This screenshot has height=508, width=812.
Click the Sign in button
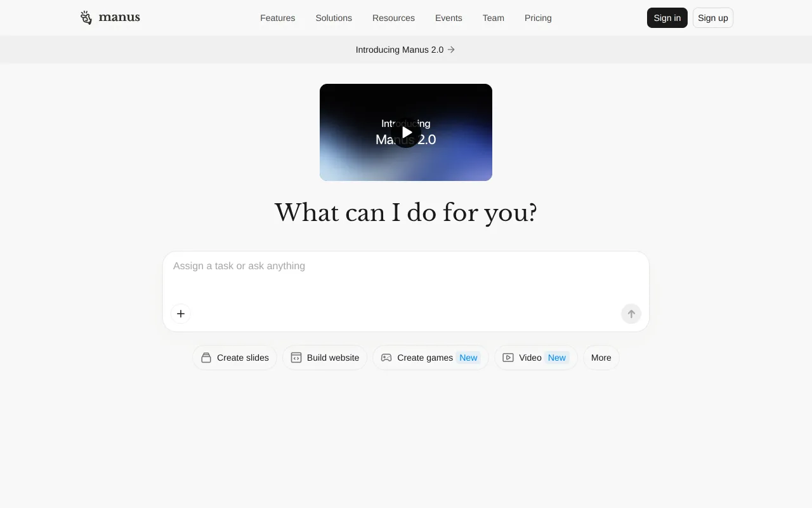pyautogui.click(x=667, y=18)
